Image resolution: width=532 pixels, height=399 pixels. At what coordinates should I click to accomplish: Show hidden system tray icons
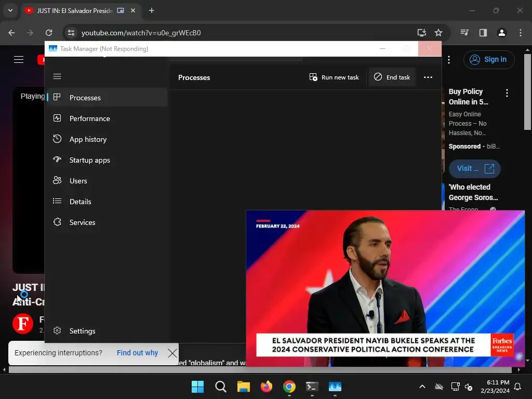422,387
